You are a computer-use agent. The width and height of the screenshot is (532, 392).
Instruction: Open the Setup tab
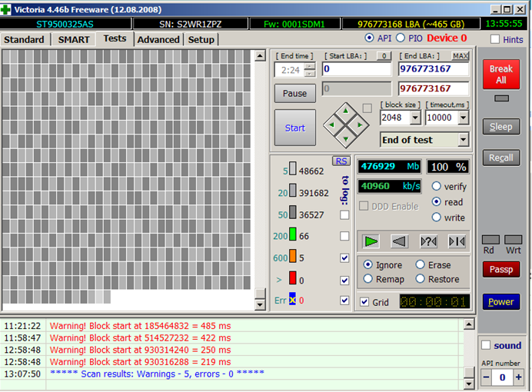coord(201,40)
